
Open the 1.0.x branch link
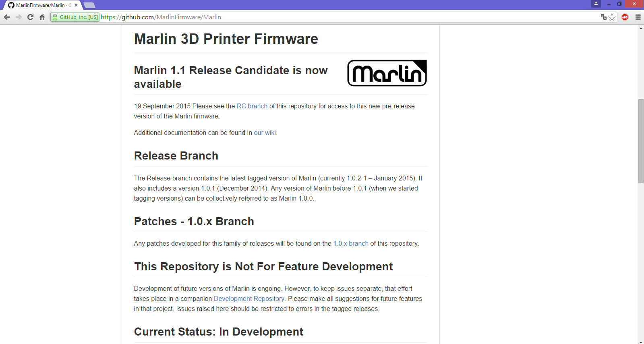tap(351, 243)
